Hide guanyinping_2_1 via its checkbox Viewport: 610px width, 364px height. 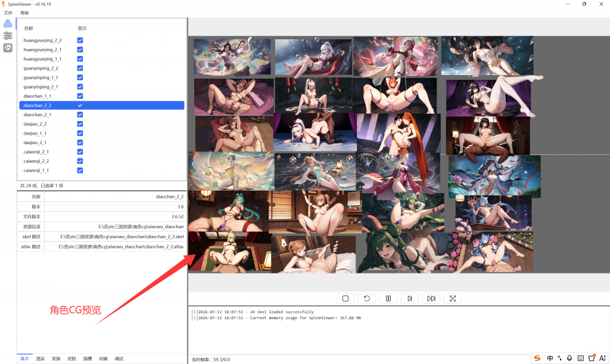80,87
